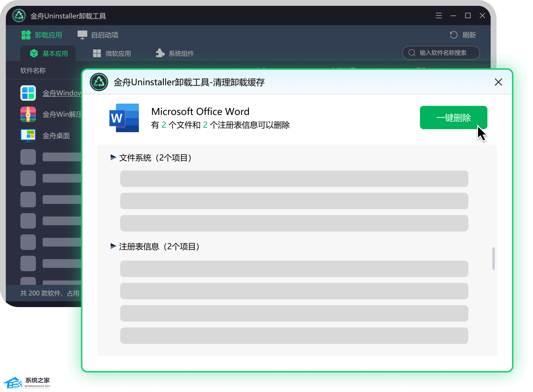Maximize the 金舟Uninstaller main window

pyautogui.click(x=468, y=15)
